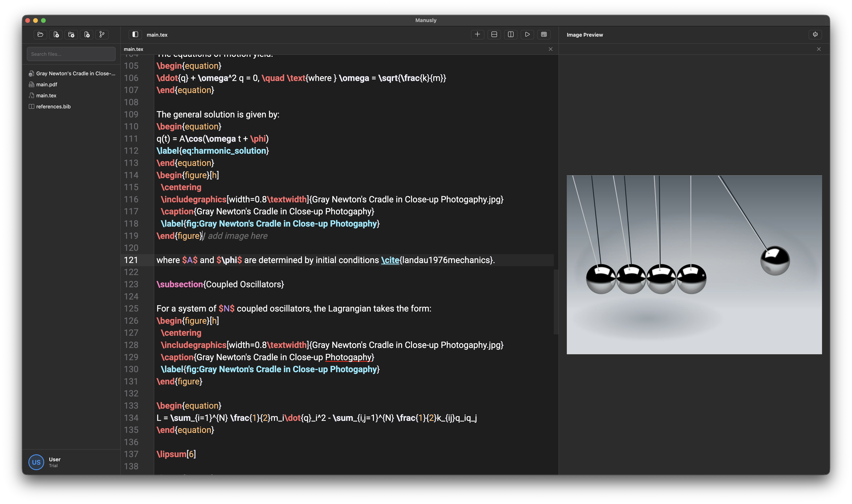Focus the Search files input field
This screenshot has height=504, width=852.
[x=71, y=54]
